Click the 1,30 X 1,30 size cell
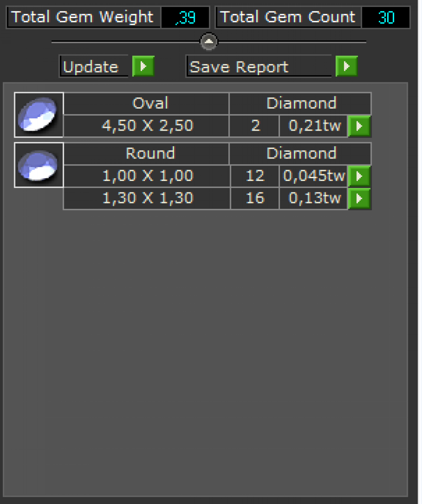 click(x=147, y=199)
